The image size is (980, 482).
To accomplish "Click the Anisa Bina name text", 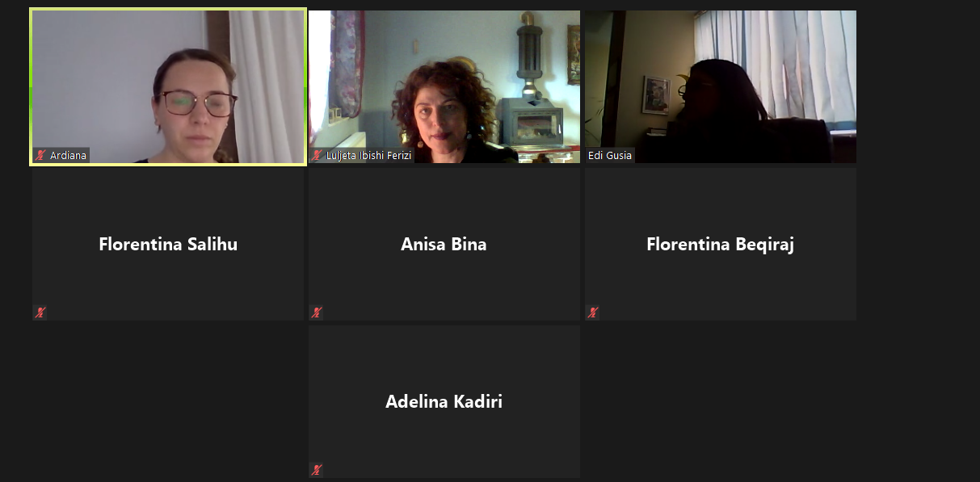I will (444, 244).
